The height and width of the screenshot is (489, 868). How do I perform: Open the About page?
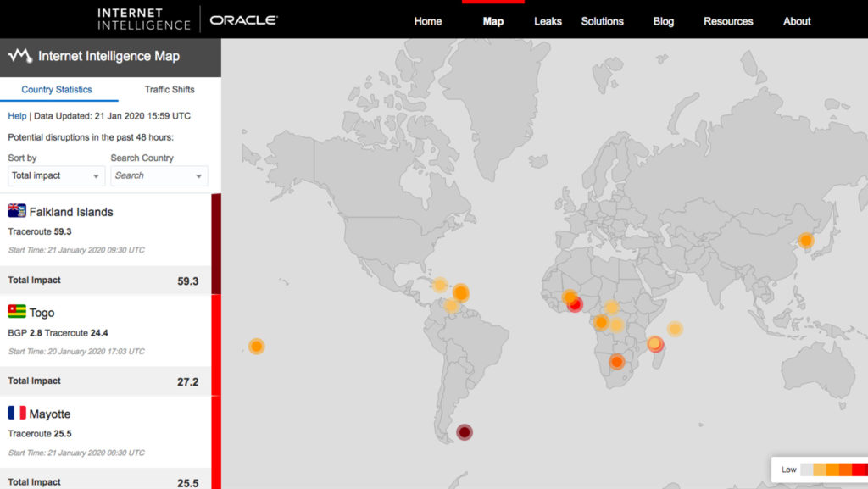797,21
